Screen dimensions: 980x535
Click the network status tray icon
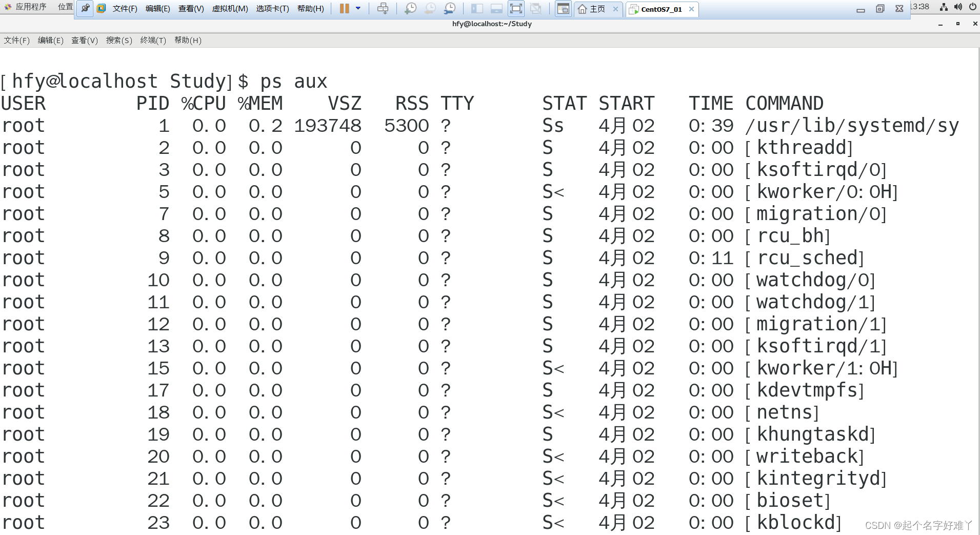pos(943,7)
